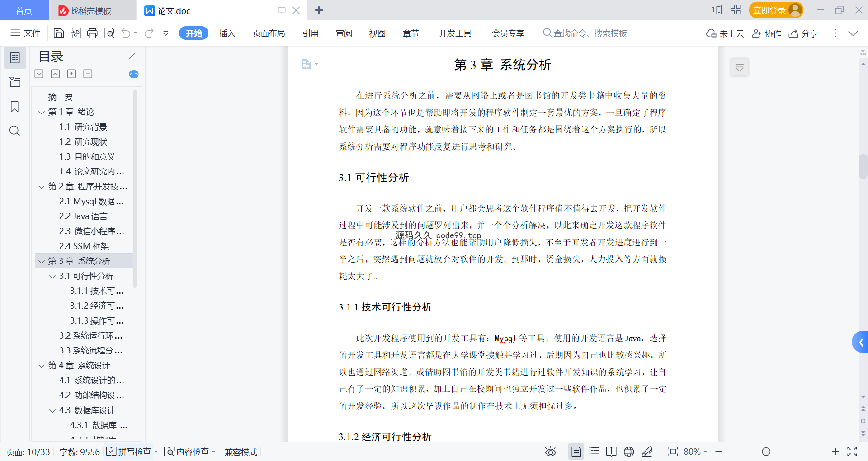The image size is (868, 461).
Task: Collapse the 第 4 章 系统设计 node
Action: 42,366
